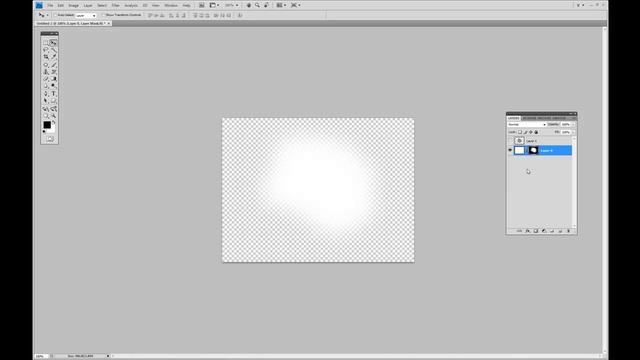Click the Create new group icon
This screenshot has height=360, width=640.
(x=552, y=231)
